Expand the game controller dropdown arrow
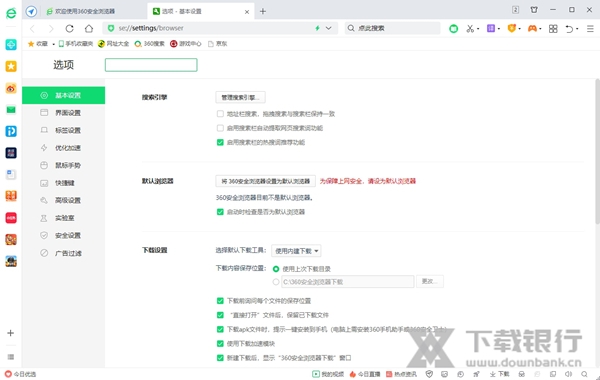 tap(540, 29)
